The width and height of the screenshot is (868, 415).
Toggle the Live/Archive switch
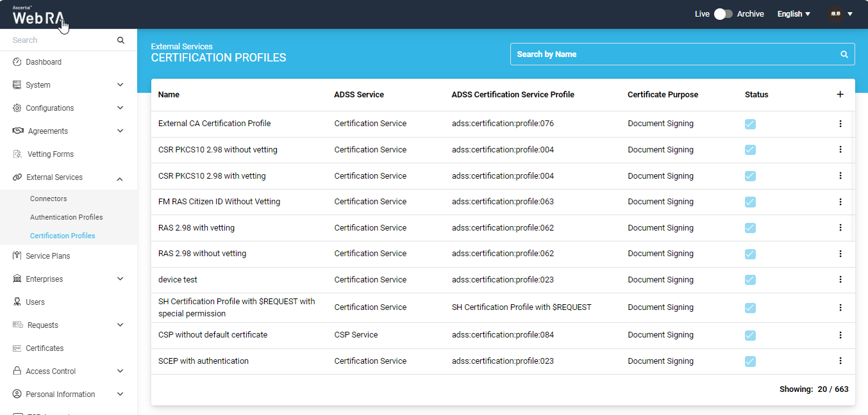pyautogui.click(x=723, y=14)
